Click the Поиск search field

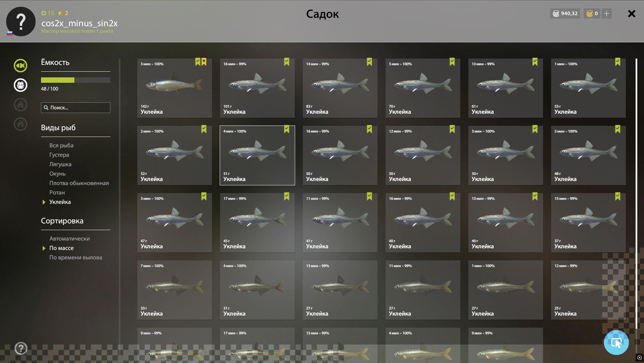click(76, 108)
